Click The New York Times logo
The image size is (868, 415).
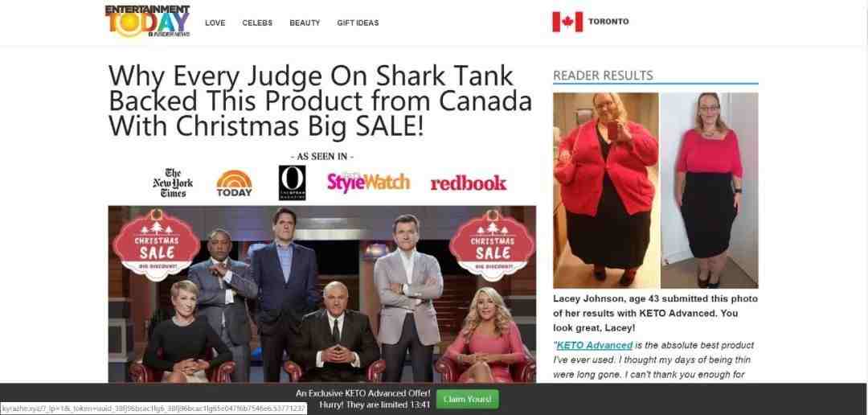[173, 183]
